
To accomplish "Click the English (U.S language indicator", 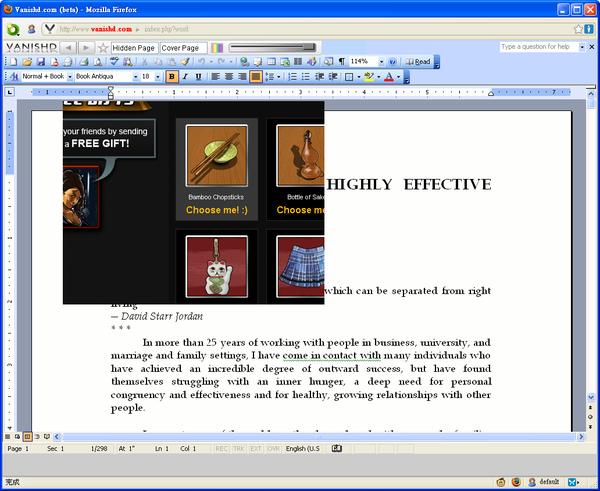I will 303,449.
